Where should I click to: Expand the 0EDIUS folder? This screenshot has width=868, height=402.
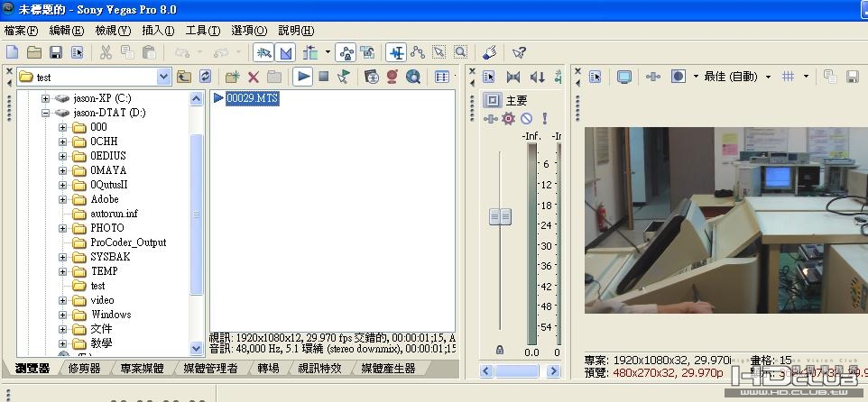(x=62, y=156)
